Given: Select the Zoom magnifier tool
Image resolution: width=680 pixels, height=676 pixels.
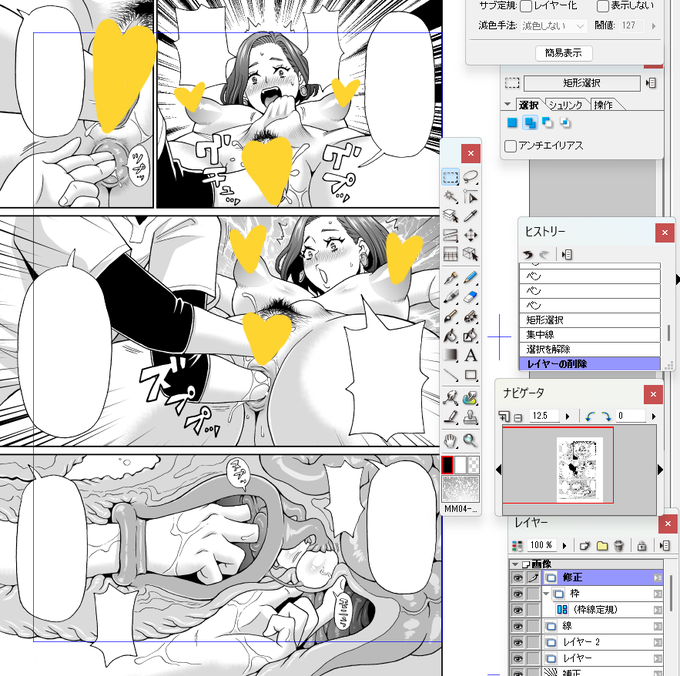Looking at the screenshot, I should (471, 441).
